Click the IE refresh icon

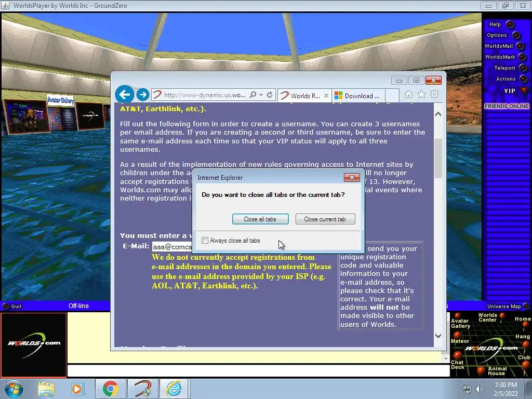pos(270,95)
